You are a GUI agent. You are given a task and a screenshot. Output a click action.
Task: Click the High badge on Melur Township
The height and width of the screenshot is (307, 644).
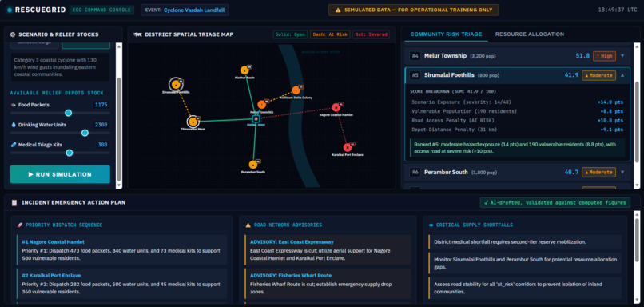click(x=604, y=56)
